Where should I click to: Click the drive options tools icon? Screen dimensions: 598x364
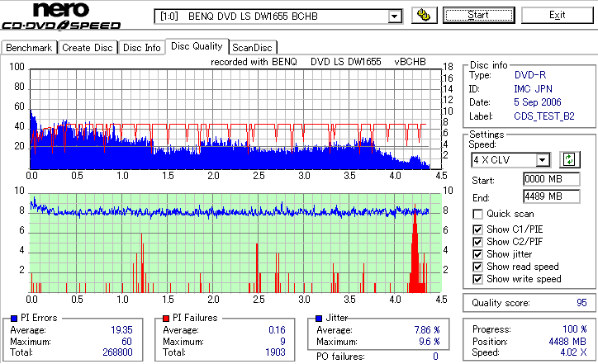(x=424, y=15)
